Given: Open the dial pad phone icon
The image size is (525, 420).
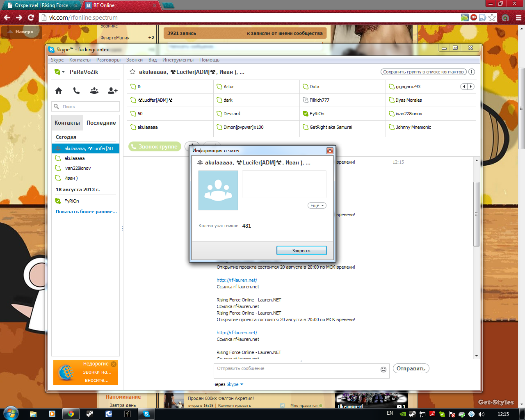Looking at the screenshot, I should click(76, 91).
